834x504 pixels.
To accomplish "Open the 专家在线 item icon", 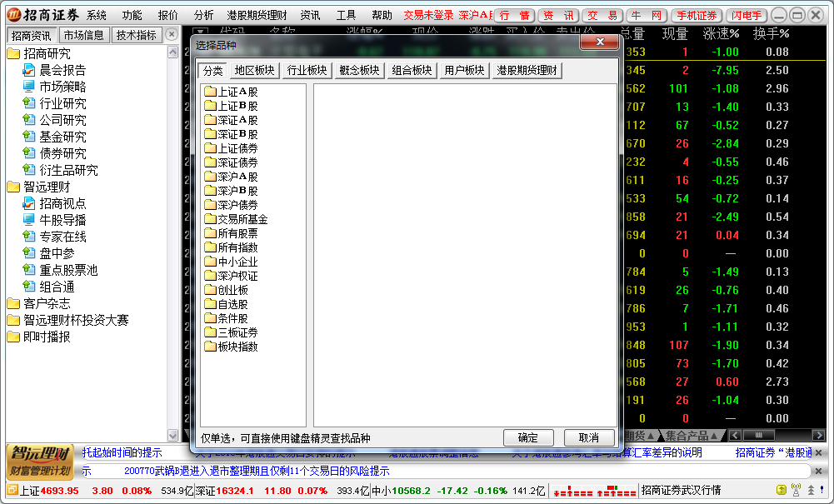I will click(28, 236).
